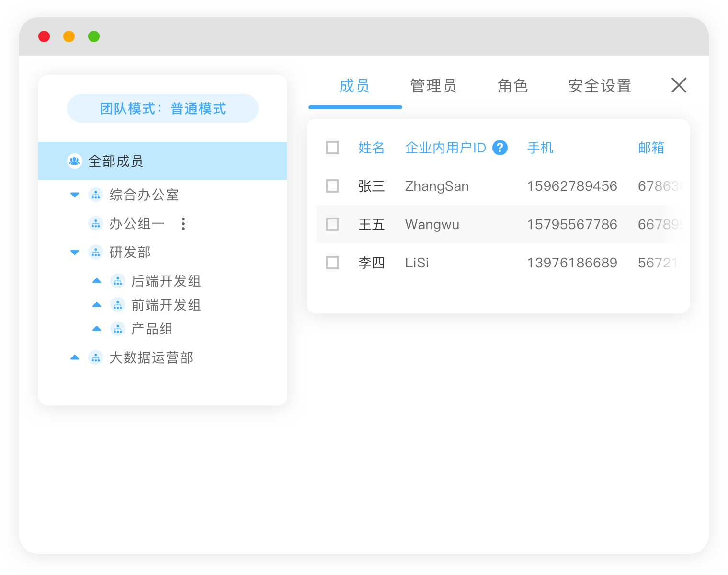Click the organization icon next to 综合办公室
The height and width of the screenshot is (575, 728).
95,195
